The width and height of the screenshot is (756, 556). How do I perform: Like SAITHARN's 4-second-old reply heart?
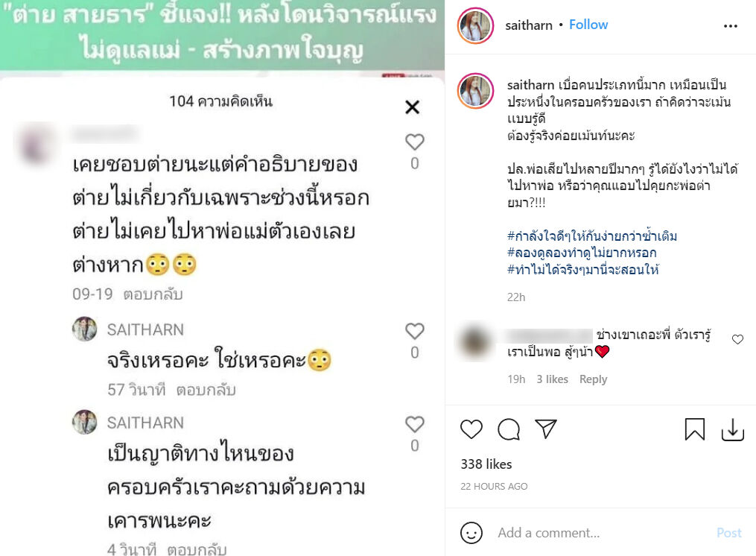[415, 424]
